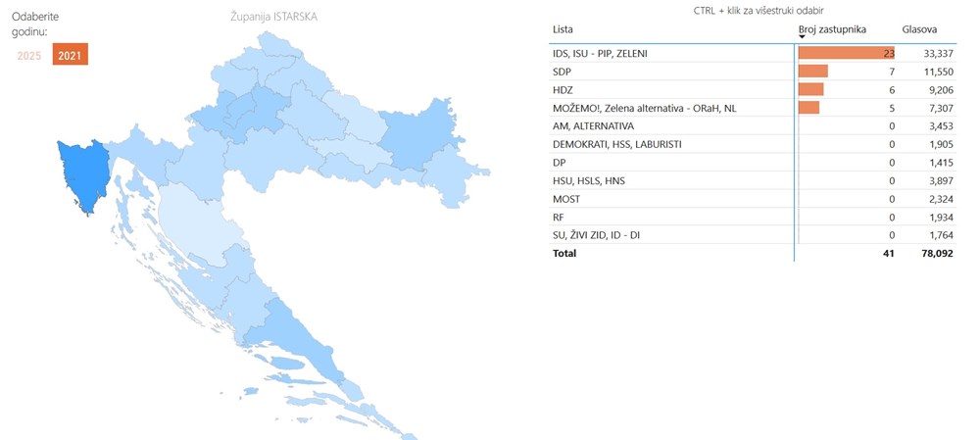Select the 2021 year button
980x440 pixels.
click(70, 56)
